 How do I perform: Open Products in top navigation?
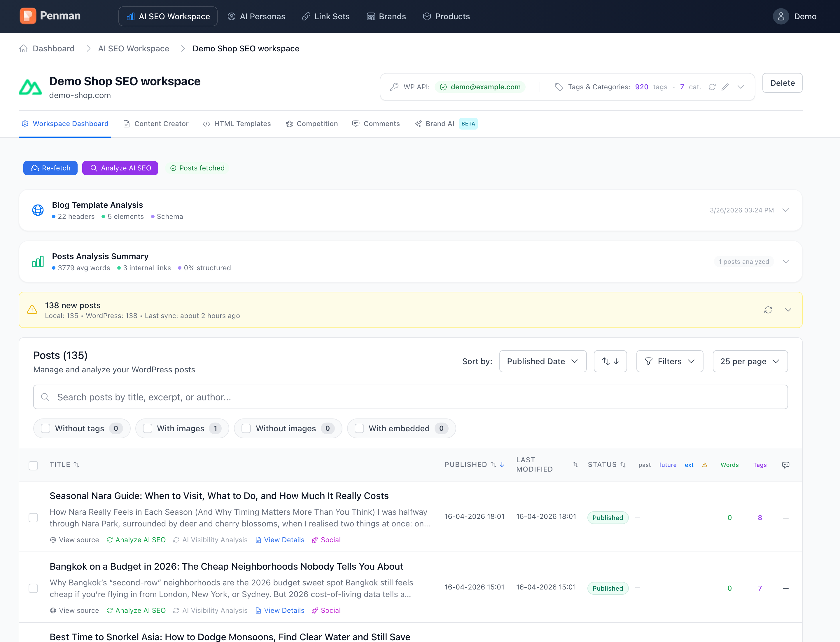tap(446, 16)
